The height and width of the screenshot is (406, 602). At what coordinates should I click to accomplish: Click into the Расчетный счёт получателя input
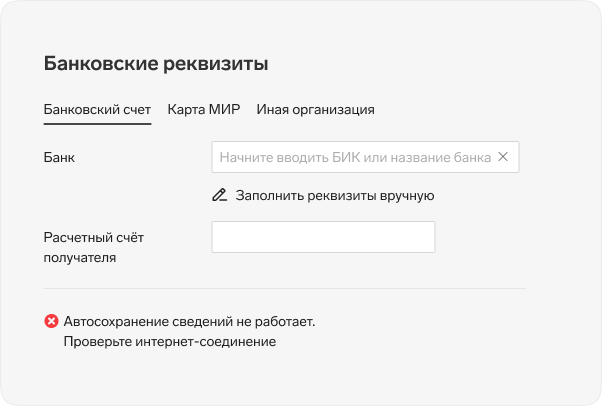(x=323, y=237)
